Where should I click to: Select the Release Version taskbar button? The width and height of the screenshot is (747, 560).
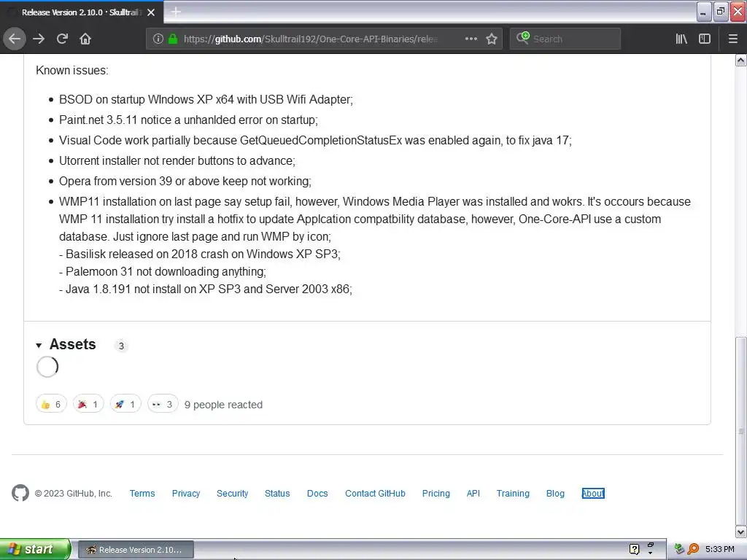(136, 550)
